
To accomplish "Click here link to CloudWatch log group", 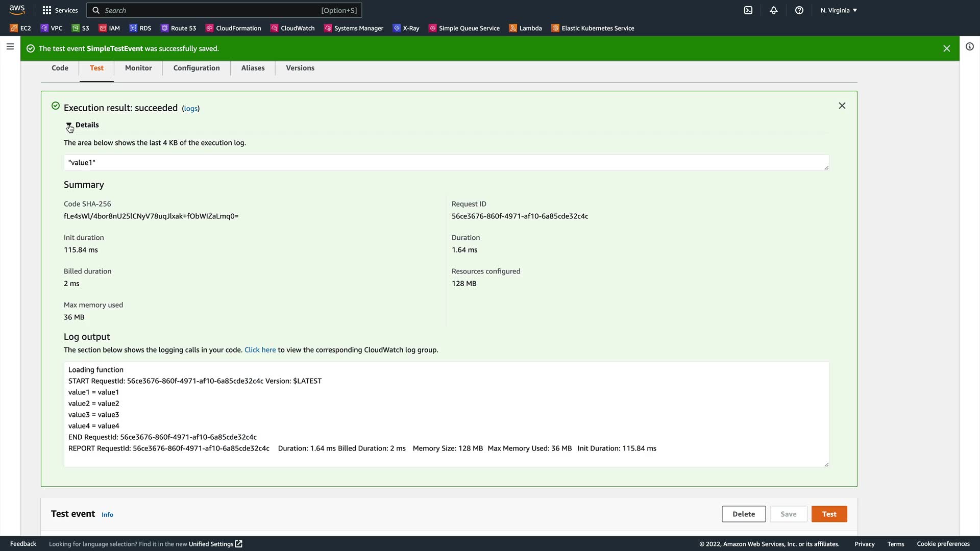I will point(260,350).
